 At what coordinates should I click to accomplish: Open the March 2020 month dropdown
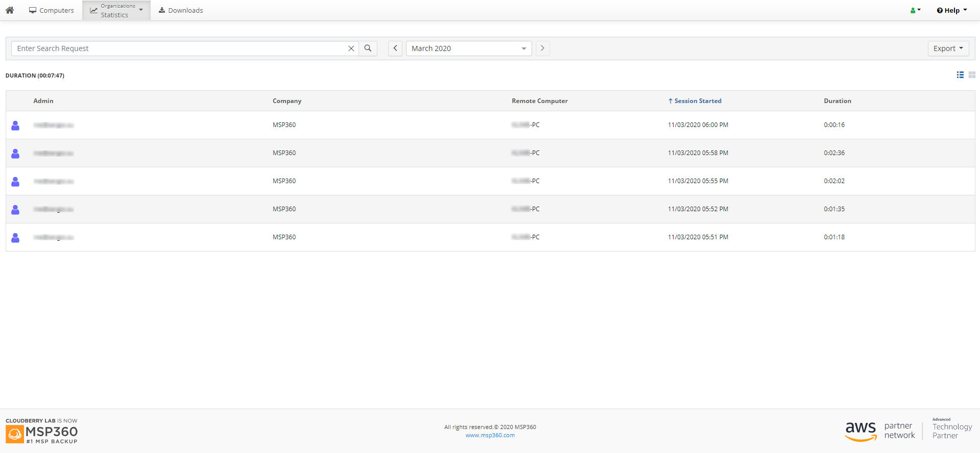469,48
